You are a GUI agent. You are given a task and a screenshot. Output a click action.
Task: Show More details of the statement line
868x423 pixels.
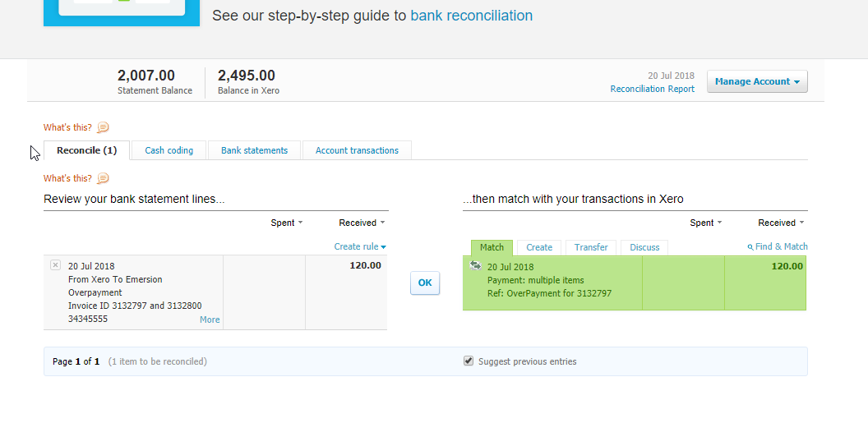click(x=210, y=320)
